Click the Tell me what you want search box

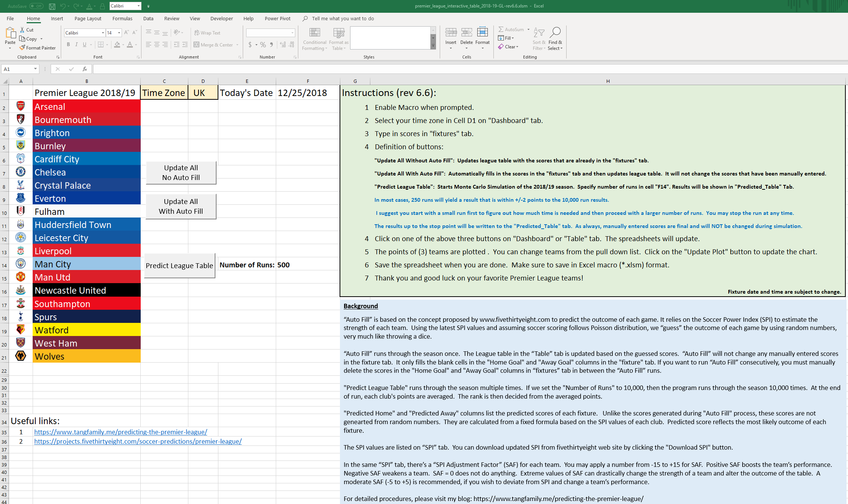pyautogui.click(x=343, y=18)
